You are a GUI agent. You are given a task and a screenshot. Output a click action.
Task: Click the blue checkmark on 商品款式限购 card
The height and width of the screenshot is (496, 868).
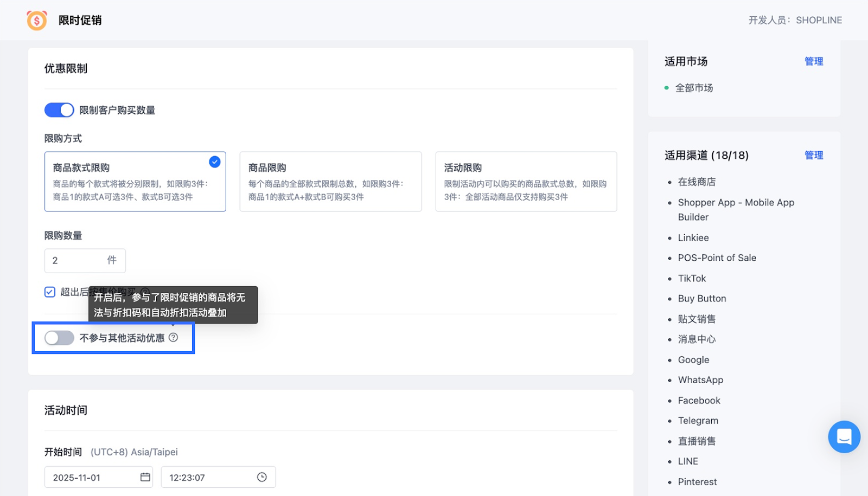(x=215, y=162)
